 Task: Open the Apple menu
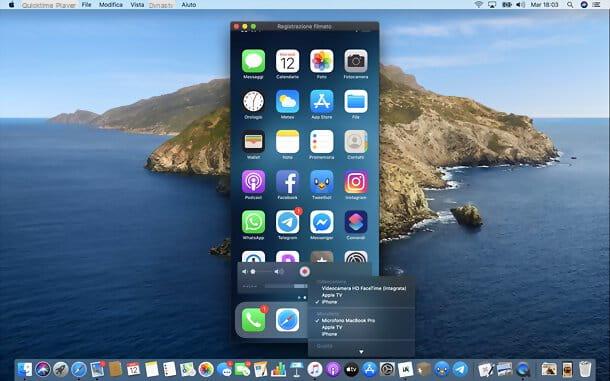(11, 5)
